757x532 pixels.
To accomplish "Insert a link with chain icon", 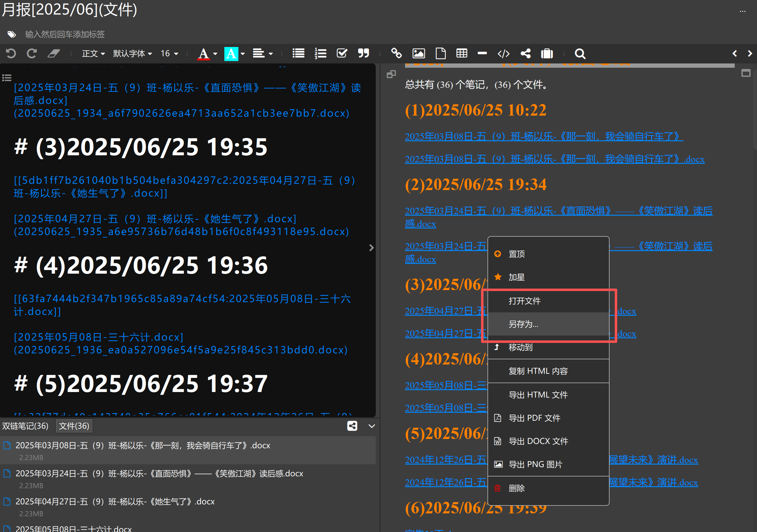I will (396, 53).
